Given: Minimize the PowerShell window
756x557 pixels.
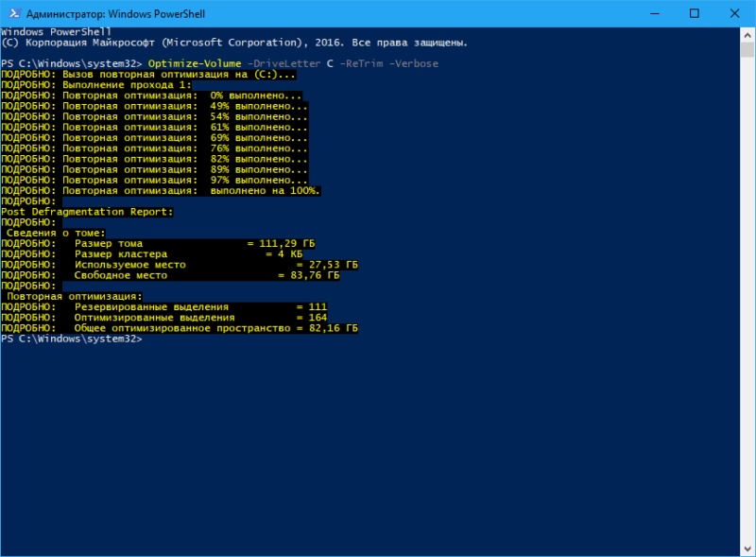Looking at the screenshot, I should [655, 13].
